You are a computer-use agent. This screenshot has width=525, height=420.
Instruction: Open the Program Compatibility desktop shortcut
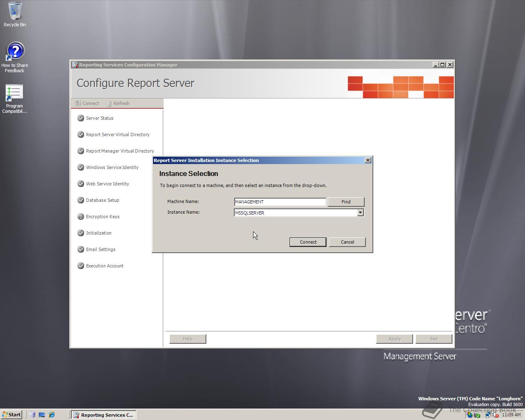click(x=14, y=99)
